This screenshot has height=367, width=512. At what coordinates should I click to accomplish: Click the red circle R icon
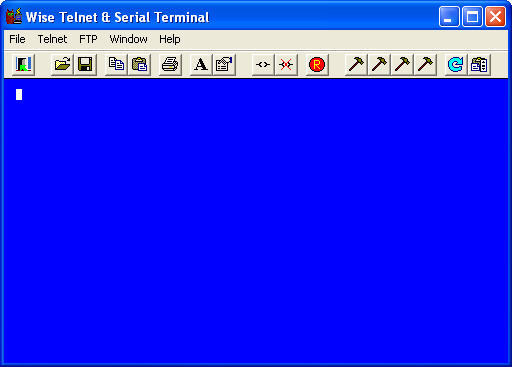coord(317,64)
